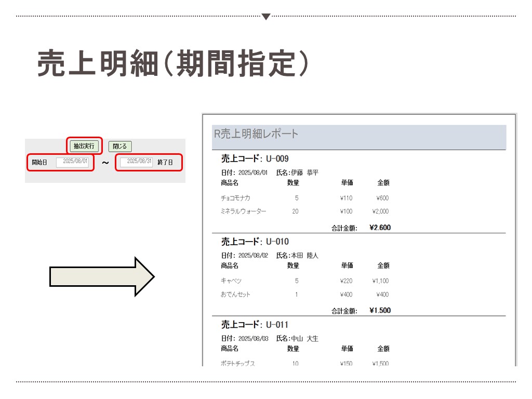The height and width of the screenshot is (399, 532).
Task: Select the 売上コード U-010 heading
Action: click(255, 242)
